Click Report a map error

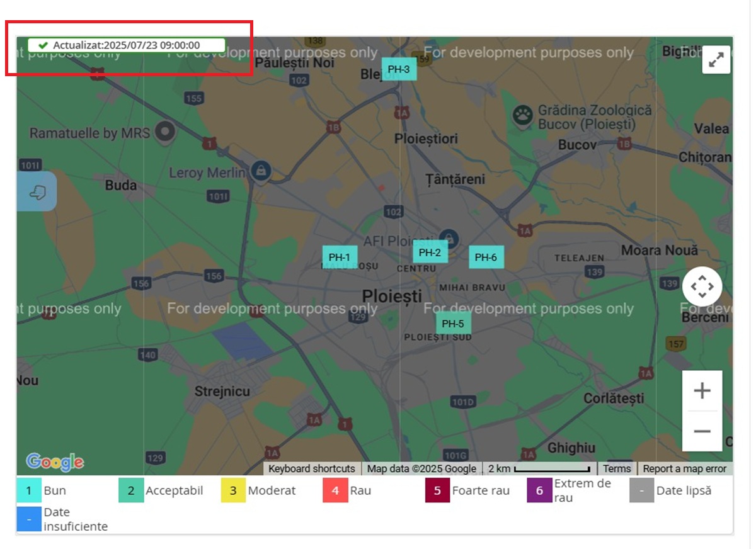pyautogui.click(x=684, y=468)
